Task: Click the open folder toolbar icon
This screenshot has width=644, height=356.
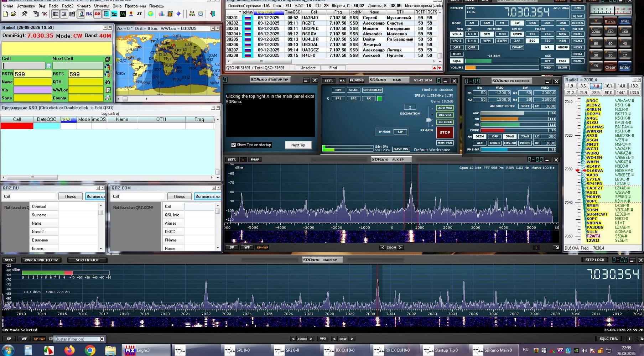Action: point(14,14)
